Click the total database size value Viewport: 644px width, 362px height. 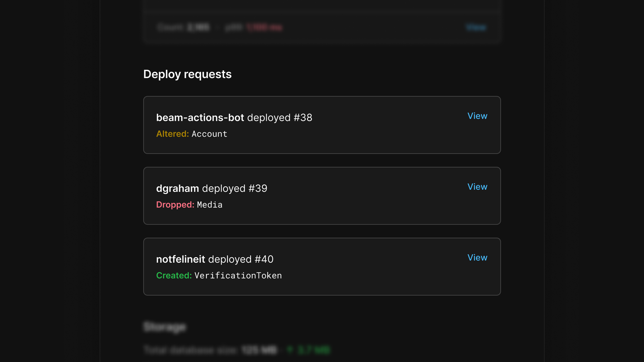(x=259, y=350)
